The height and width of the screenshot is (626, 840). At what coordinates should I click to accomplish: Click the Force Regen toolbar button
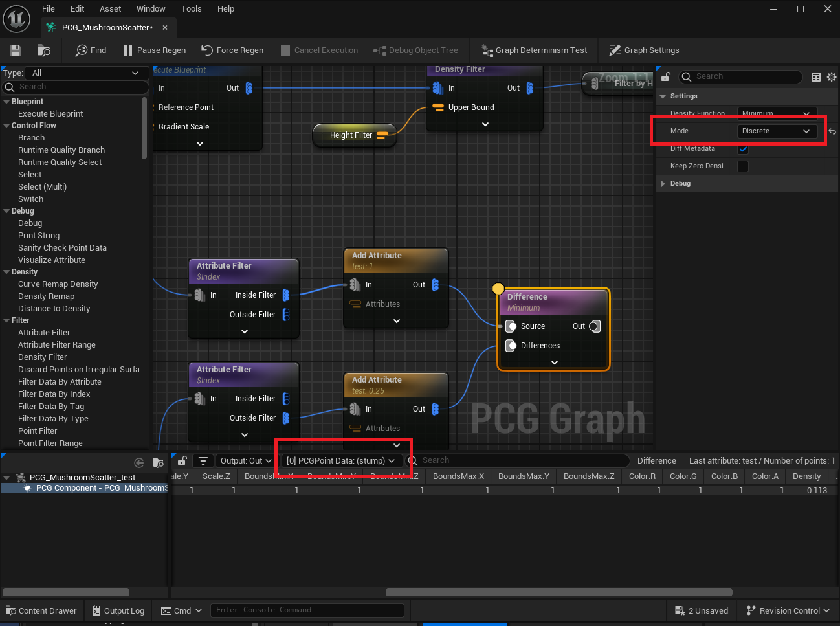(x=232, y=50)
